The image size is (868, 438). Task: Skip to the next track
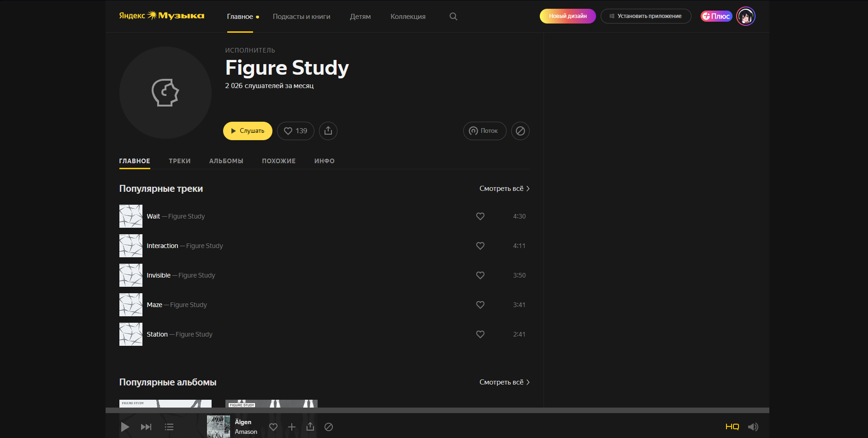pos(146,427)
